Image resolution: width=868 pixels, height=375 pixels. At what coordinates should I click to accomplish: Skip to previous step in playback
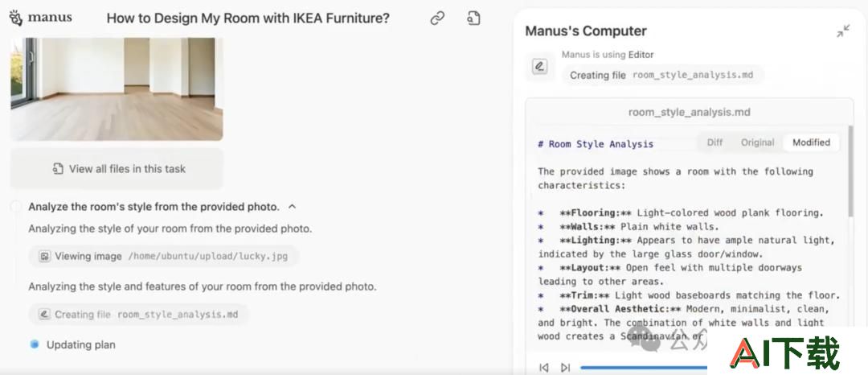point(544,367)
